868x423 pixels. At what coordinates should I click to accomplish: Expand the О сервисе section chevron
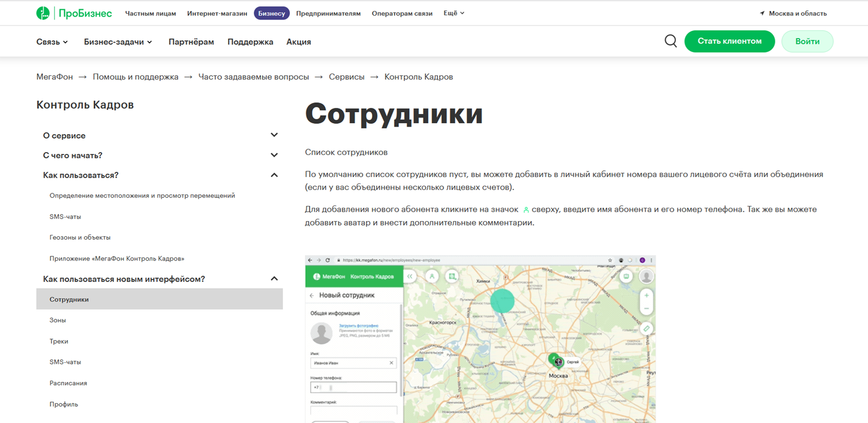[274, 135]
